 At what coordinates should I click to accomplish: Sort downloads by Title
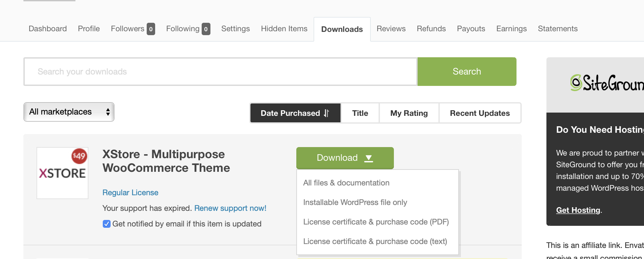click(360, 113)
